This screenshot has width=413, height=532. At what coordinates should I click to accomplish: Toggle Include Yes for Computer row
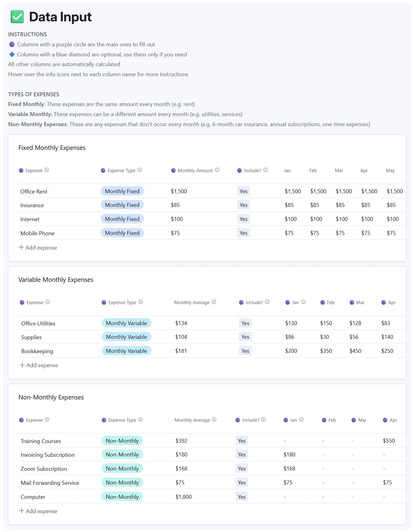pyautogui.click(x=242, y=497)
